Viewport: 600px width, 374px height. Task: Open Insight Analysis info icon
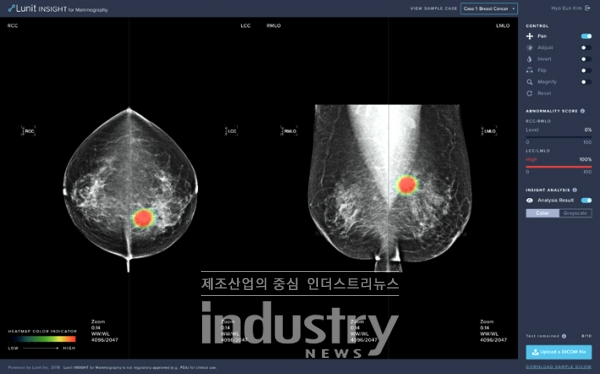click(x=575, y=190)
